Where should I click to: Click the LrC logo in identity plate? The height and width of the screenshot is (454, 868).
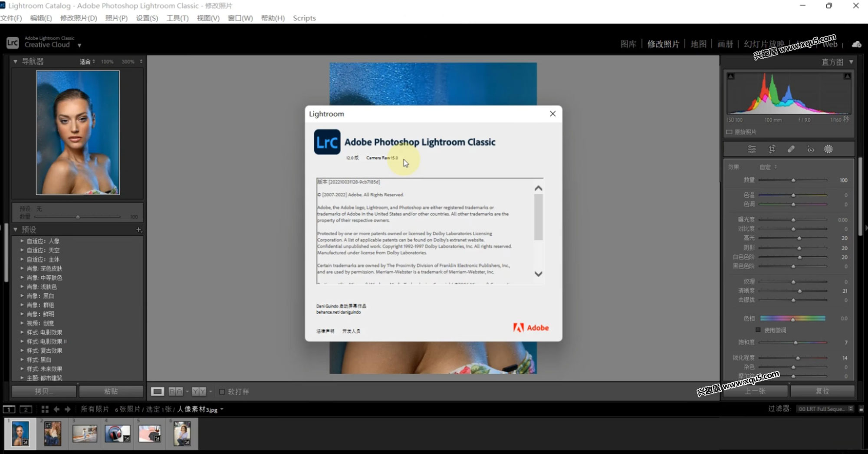coord(12,43)
